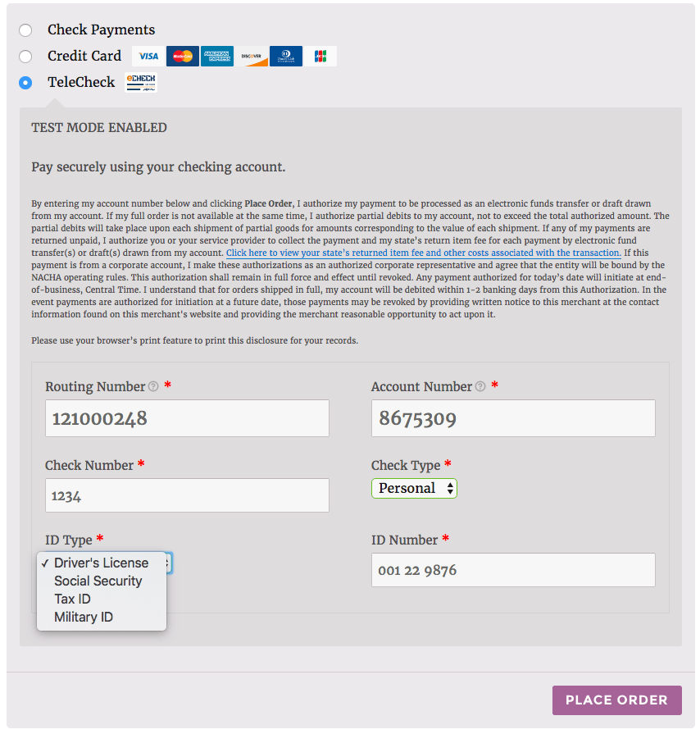
Task: Click the Discover card icon
Action: click(x=252, y=56)
